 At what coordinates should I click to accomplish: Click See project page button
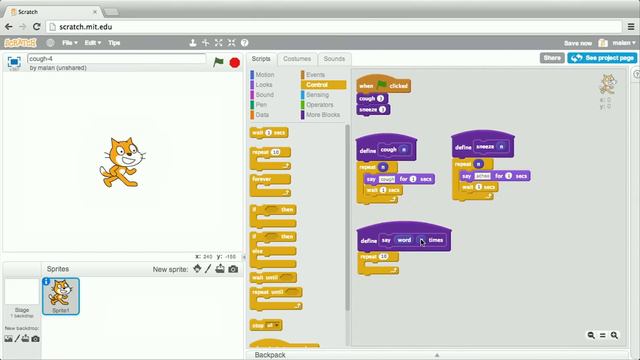click(x=602, y=58)
